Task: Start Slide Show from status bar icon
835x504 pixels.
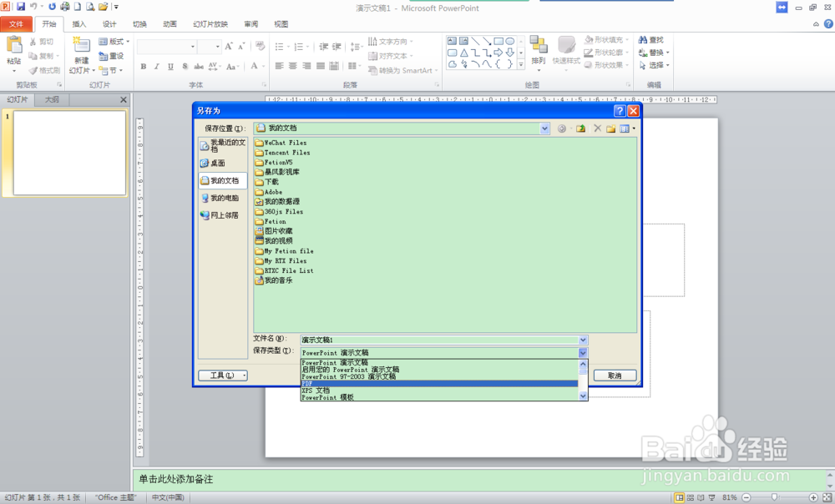Action: (712, 497)
